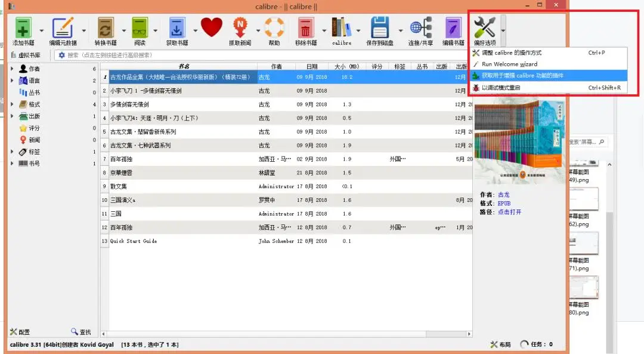Select the 散文集 book row
Image resolution: width=644 pixels, height=354 pixels.
pos(286,186)
